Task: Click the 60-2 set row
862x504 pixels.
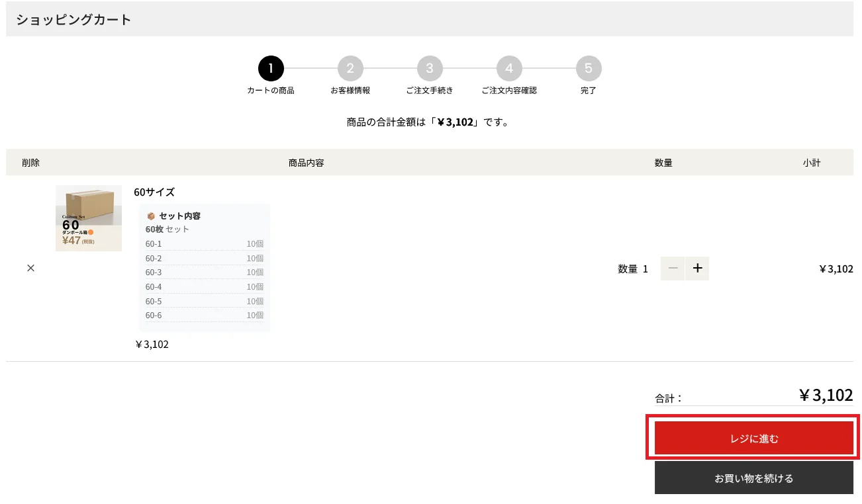Action: pyautogui.click(x=205, y=259)
